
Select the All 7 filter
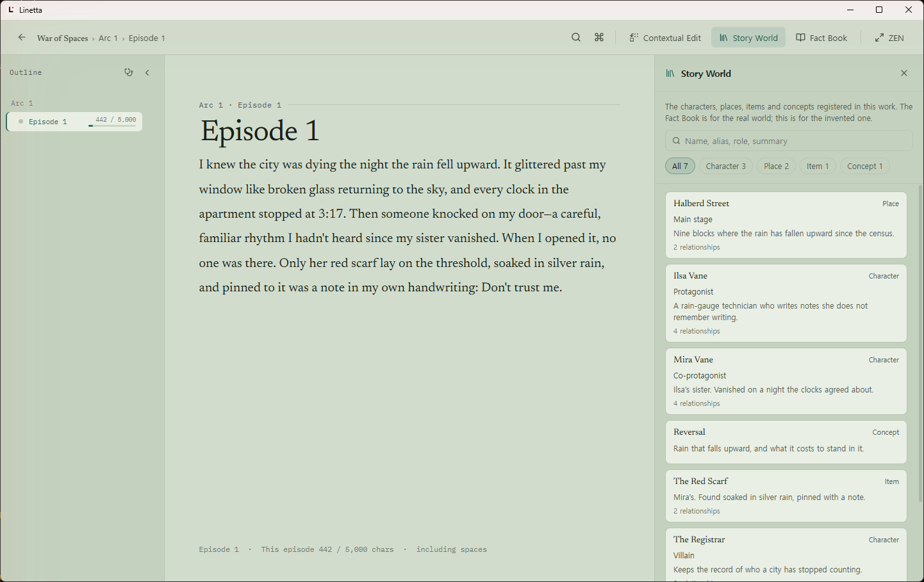(x=680, y=166)
